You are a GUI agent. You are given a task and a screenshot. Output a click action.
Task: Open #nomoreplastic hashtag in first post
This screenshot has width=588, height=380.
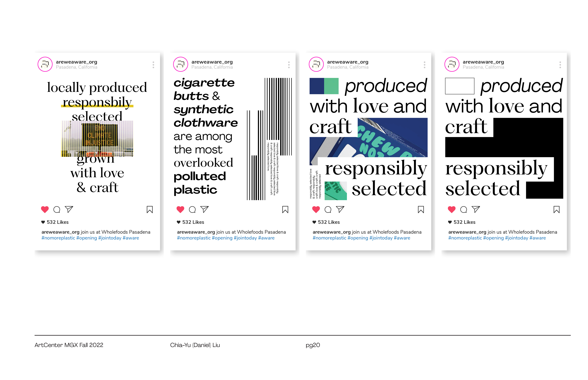click(x=58, y=238)
